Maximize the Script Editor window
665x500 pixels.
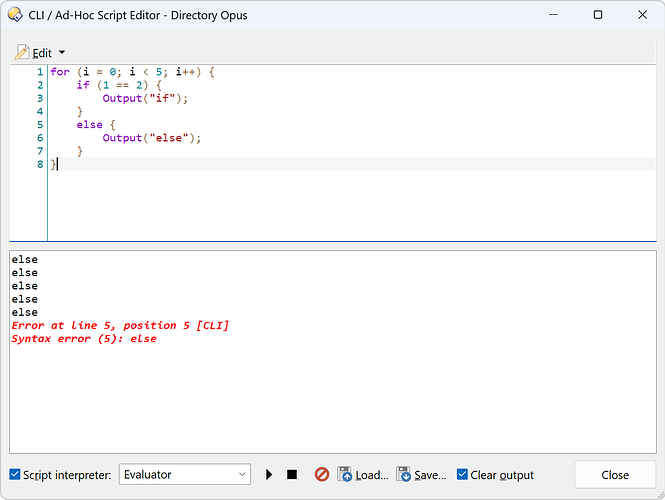pos(598,15)
